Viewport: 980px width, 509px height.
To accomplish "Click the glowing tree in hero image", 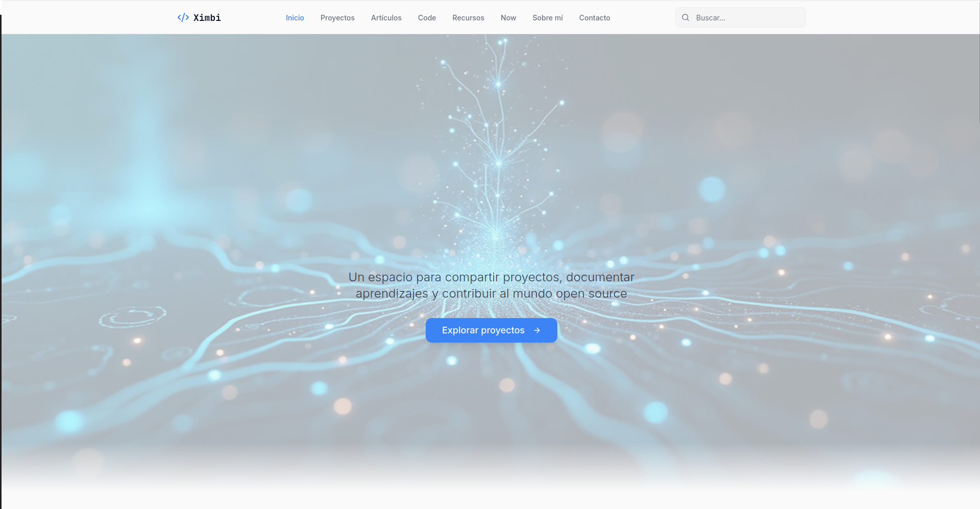I will [496, 153].
